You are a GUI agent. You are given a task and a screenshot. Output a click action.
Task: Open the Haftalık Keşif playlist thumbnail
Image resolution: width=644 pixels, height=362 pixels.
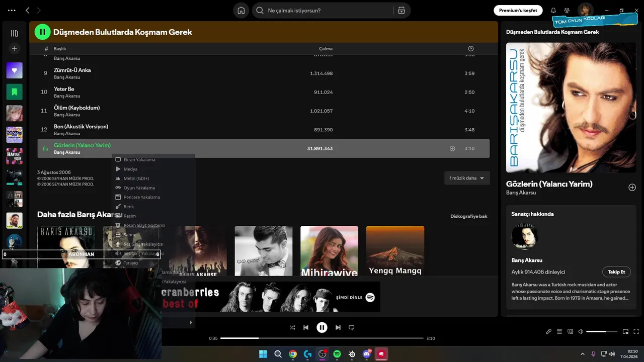(14, 156)
